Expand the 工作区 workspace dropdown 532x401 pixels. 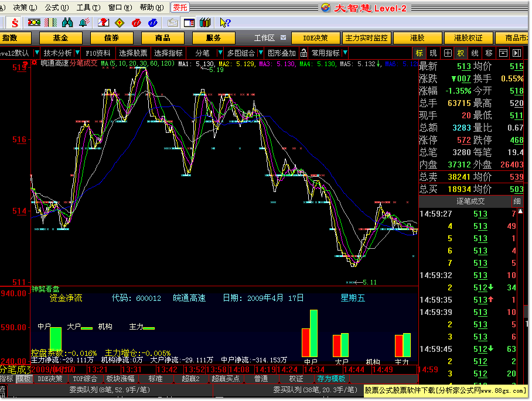(284, 37)
